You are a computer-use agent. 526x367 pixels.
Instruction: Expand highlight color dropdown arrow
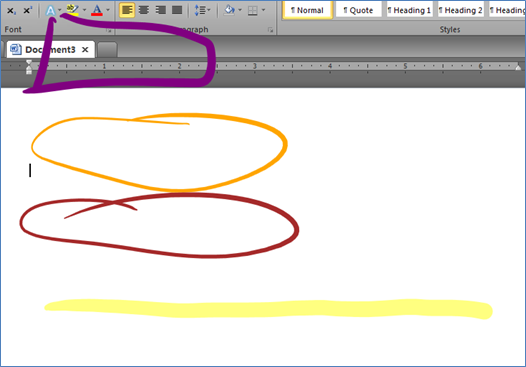(x=84, y=10)
